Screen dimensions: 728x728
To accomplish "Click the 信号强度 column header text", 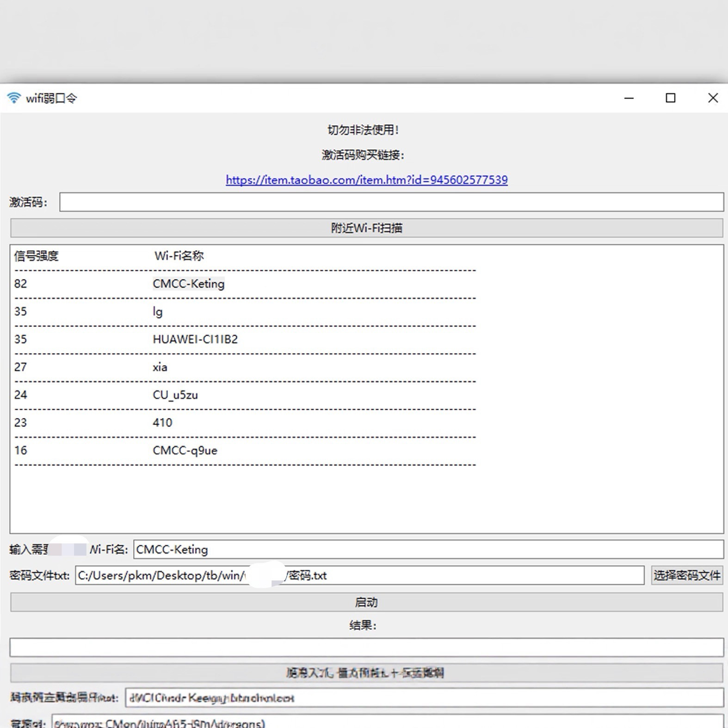I will click(37, 256).
